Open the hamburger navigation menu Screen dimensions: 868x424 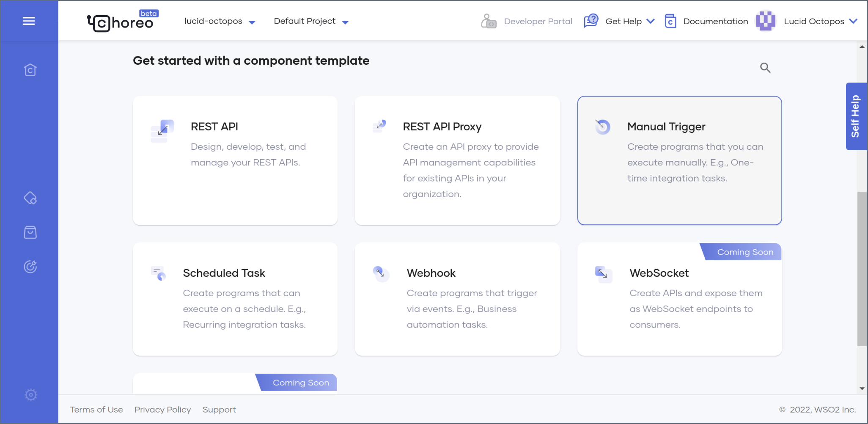click(x=29, y=21)
